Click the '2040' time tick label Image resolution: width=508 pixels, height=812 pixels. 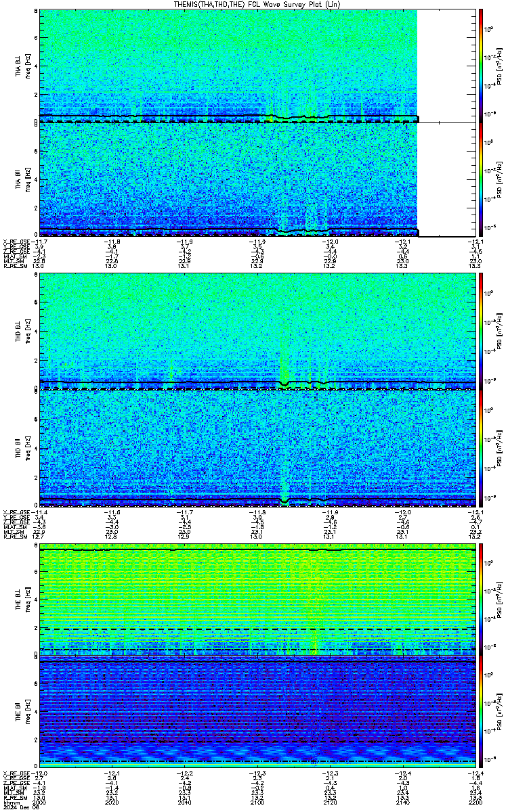184,801
